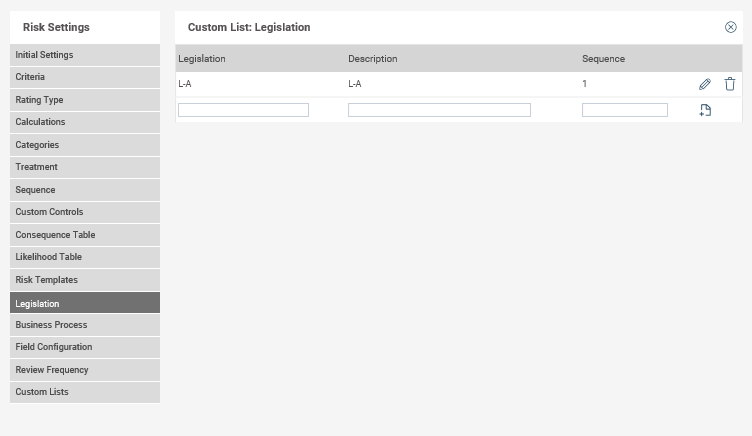Open Calculations settings
The image size is (752, 436).
(x=85, y=122)
